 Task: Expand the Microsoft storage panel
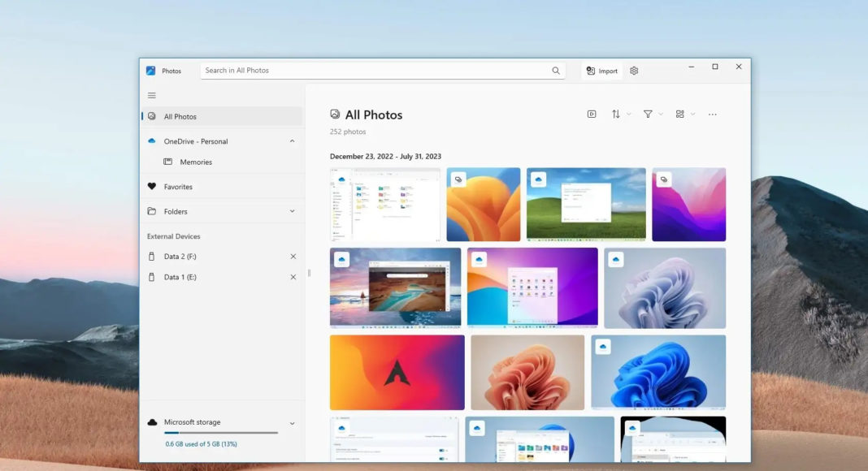pos(293,423)
